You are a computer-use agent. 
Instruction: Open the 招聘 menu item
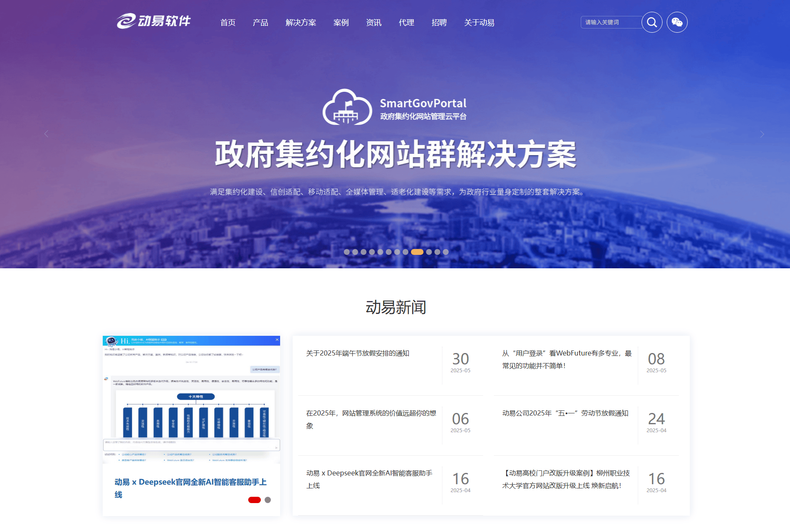[x=439, y=23]
